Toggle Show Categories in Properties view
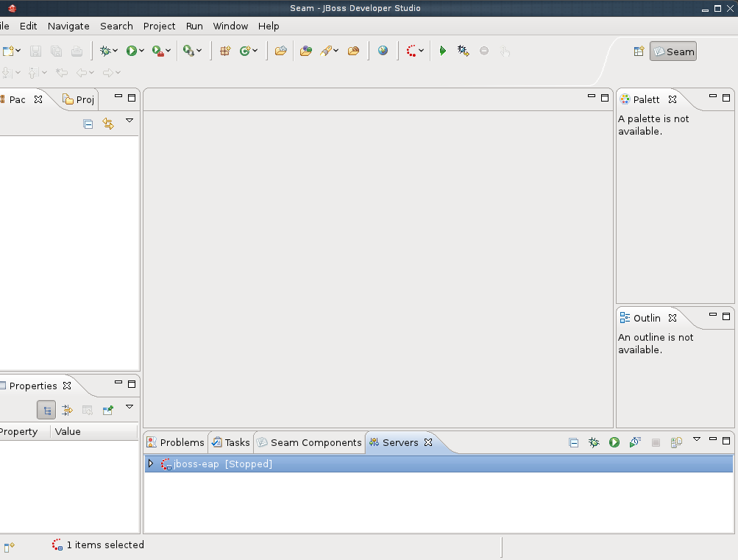Viewport: 738px width, 560px height. pos(46,410)
